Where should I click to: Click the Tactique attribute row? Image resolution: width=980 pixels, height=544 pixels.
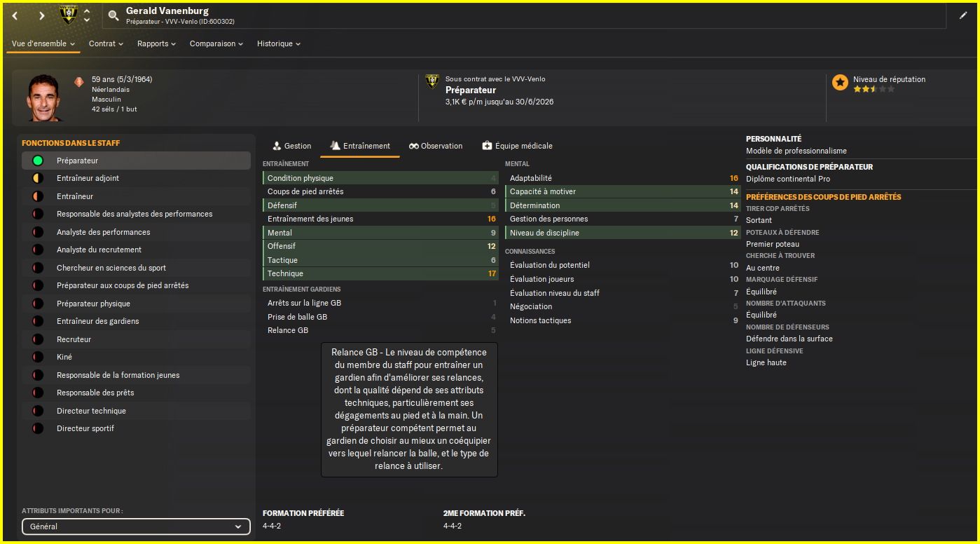click(380, 260)
